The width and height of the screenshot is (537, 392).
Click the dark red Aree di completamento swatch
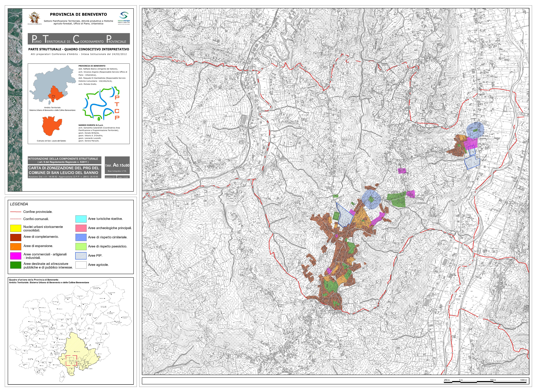16,238
